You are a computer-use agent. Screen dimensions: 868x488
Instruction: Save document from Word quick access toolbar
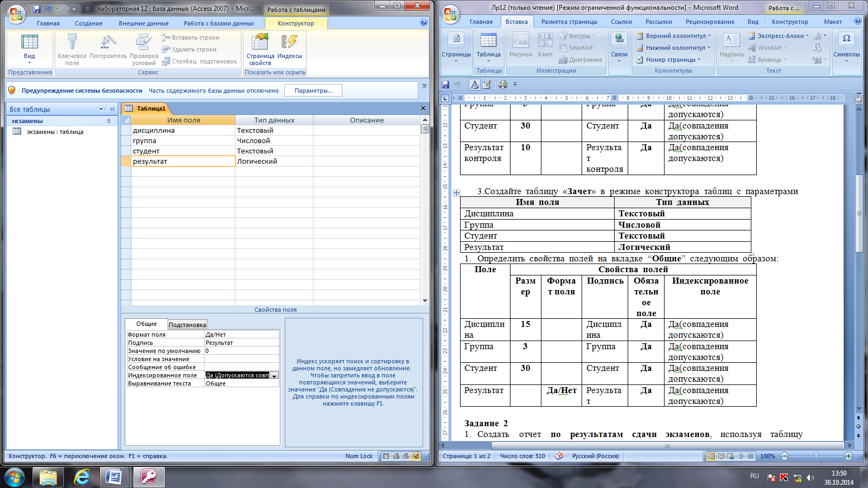point(446,85)
